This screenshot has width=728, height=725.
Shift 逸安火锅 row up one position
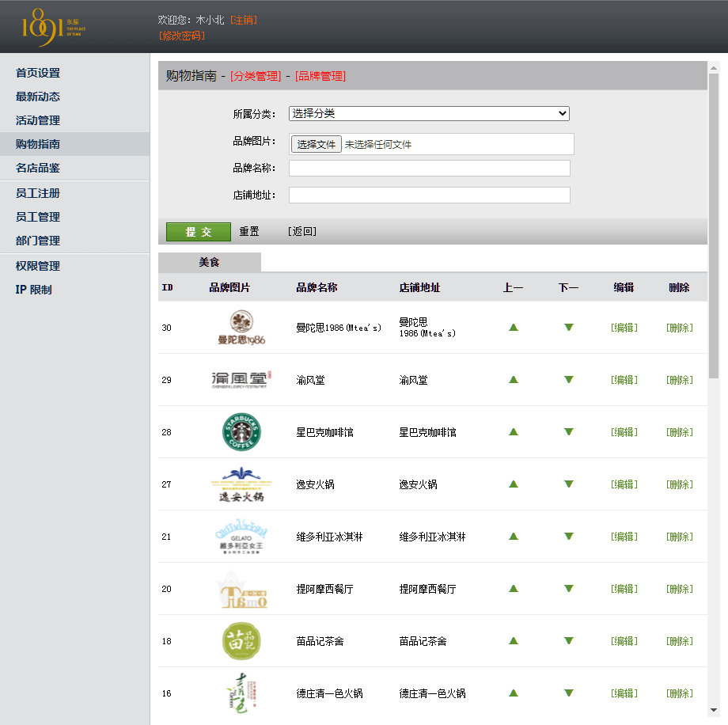click(x=513, y=484)
